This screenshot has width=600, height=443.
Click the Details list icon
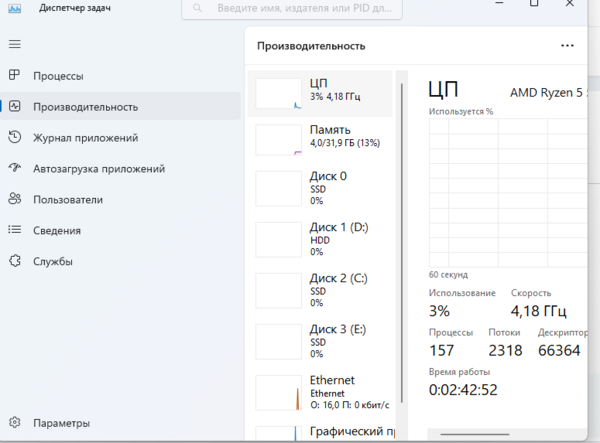(x=14, y=231)
